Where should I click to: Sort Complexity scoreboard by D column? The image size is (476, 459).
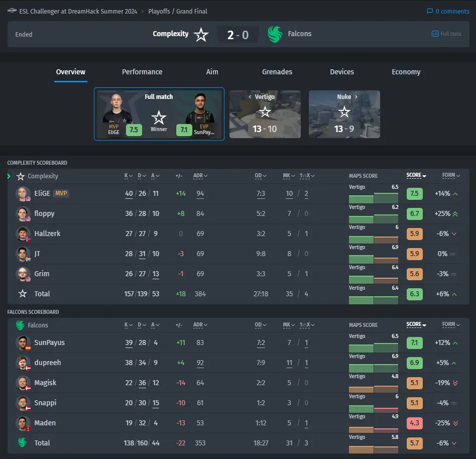tap(142, 176)
